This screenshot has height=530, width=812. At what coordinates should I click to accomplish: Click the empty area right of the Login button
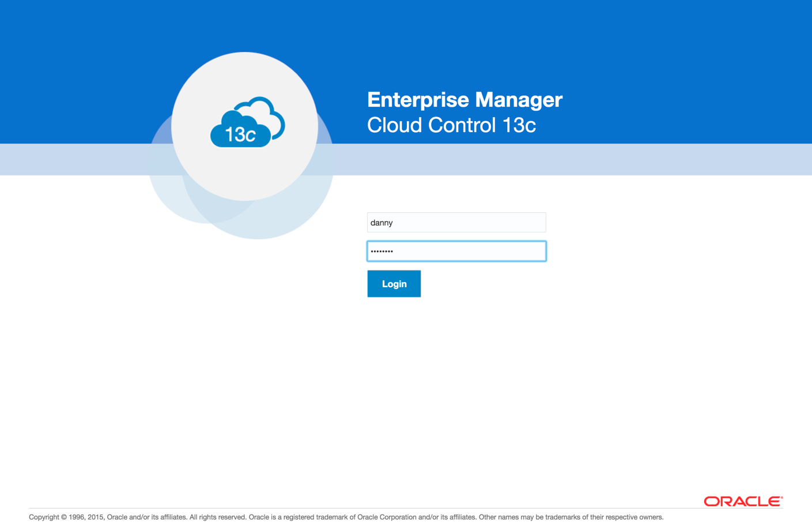(x=490, y=283)
